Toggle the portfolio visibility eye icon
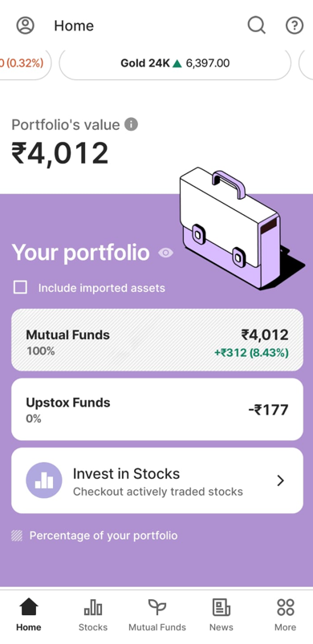313x644 pixels. (x=165, y=253)
